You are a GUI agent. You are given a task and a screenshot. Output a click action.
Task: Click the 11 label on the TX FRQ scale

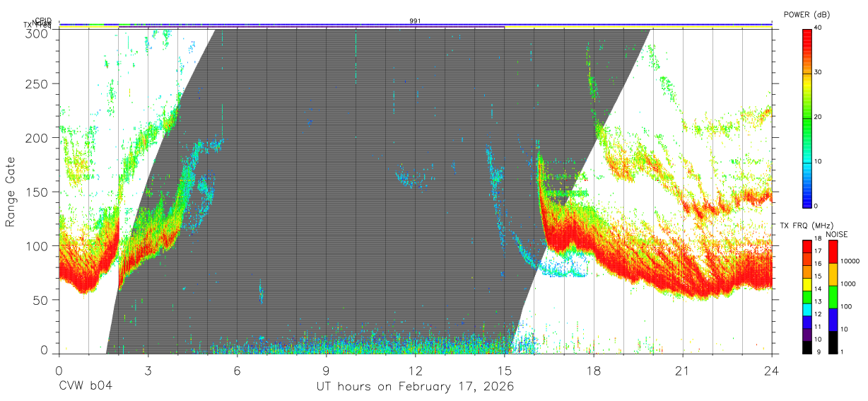coord(818,327)
